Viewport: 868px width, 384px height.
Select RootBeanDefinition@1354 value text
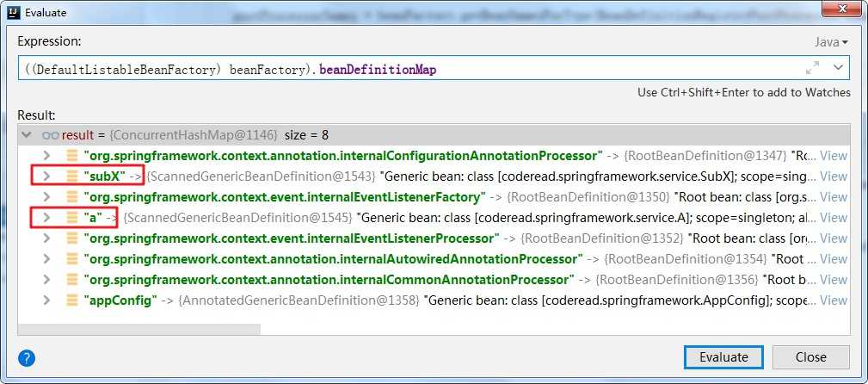(686, 259)
